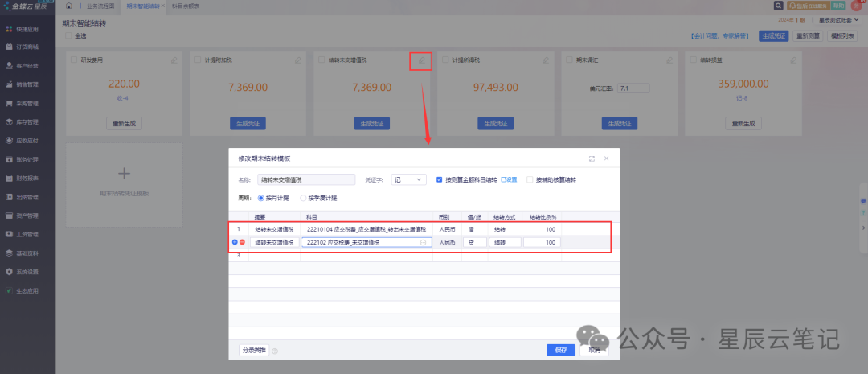Open 快捷应用 icon in sidebar
Viewport: 868px width, 374px height.
pyautogui.click(x=10, y=29)
